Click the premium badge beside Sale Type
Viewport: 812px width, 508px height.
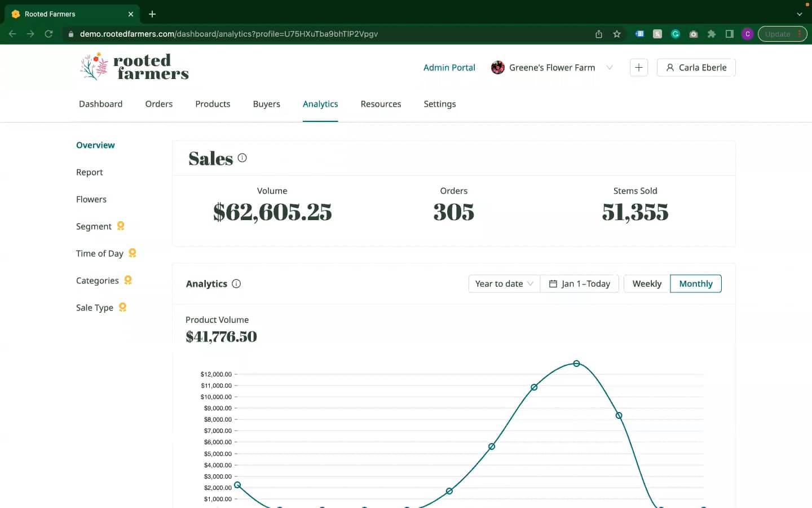pyautogui.click(x=122, y=307)
